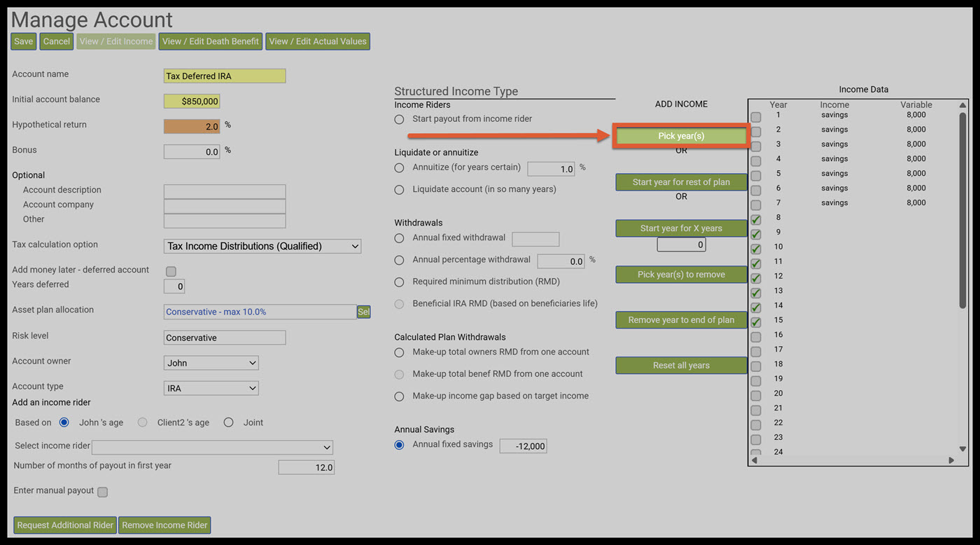
Task: Open the Account type dropdown
Action: pyautogui.click(x=211, y=388)
